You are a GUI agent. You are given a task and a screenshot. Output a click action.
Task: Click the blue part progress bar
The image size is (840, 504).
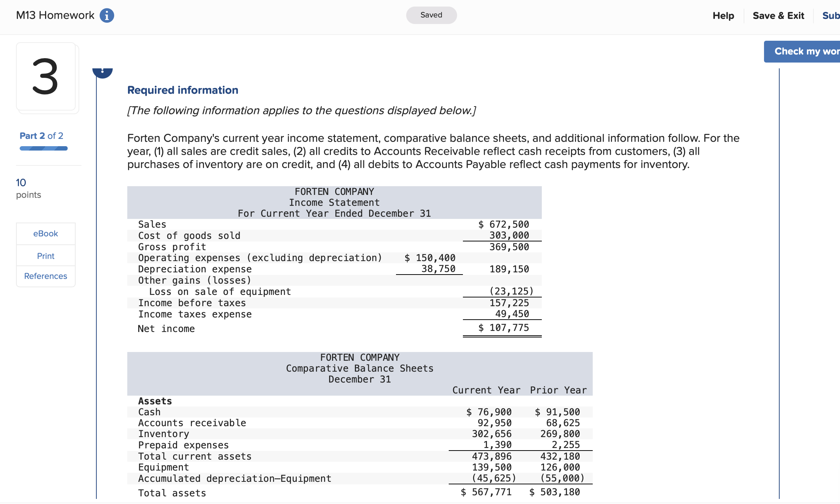(44, 148)
